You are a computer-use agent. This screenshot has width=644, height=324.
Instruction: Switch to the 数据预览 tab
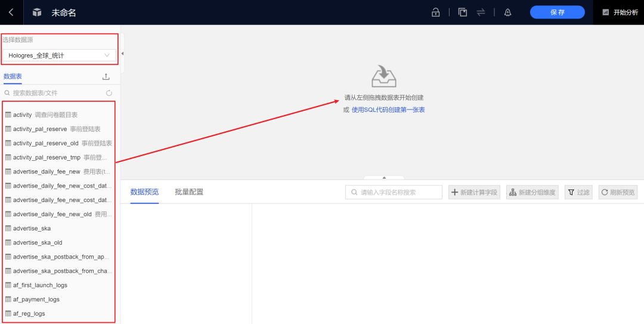pyautogui.click(x=144, y=192)
